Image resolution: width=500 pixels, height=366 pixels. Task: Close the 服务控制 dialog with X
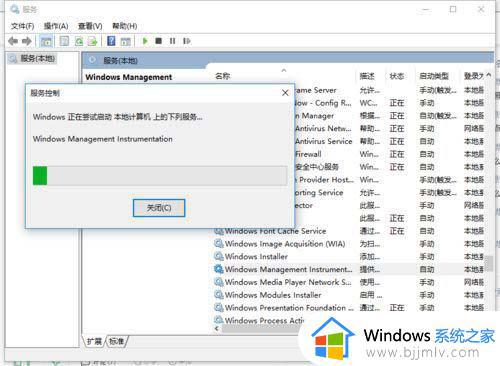click(285, 93)
